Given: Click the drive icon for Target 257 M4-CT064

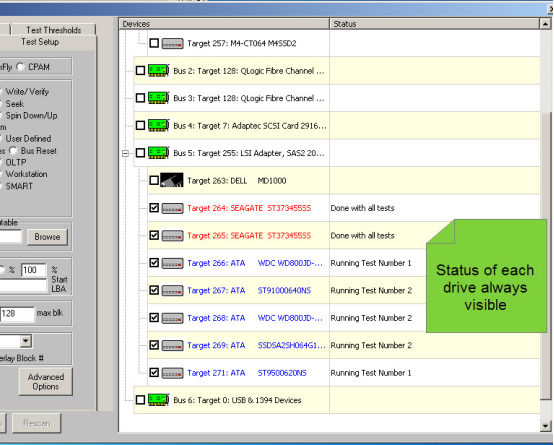Looking at the screenshot, I should click(172, 43).
